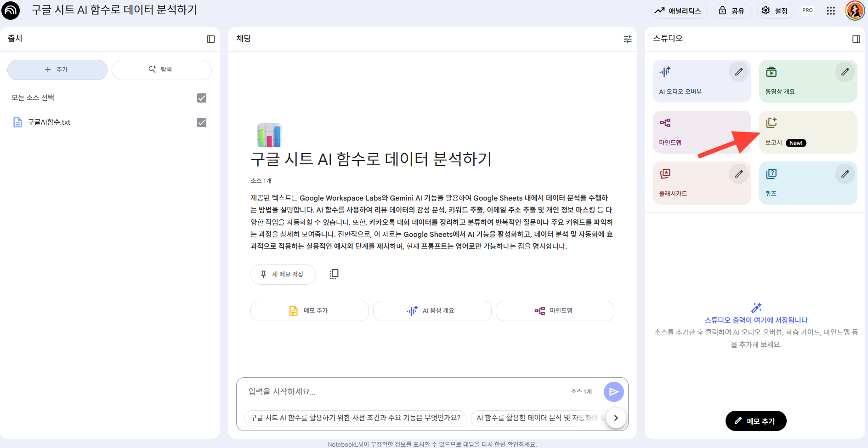
Task: Click the 메모 추가 chip below the summary
Action: [x=310, y=311]
